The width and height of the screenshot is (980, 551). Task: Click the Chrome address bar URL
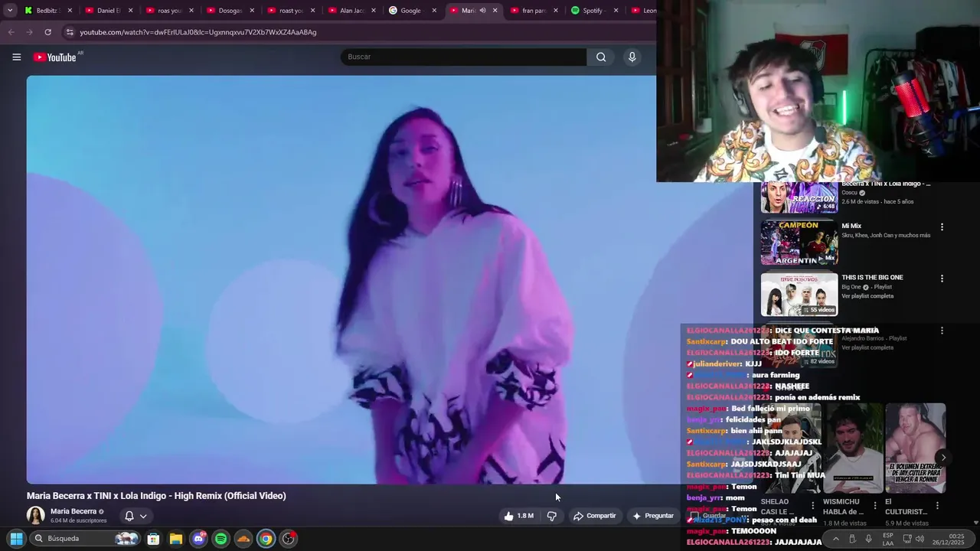pyautogui.click(x=198, y=32)
